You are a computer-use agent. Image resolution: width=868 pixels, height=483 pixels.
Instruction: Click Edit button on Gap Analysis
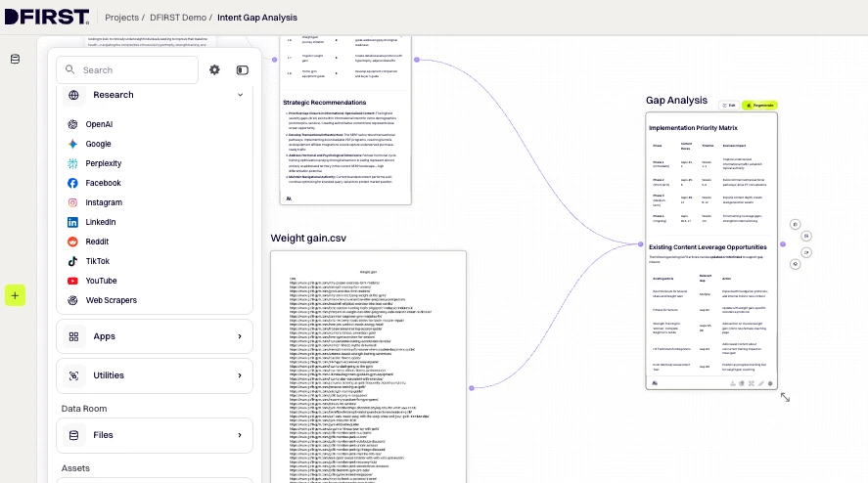pos(728,106)
